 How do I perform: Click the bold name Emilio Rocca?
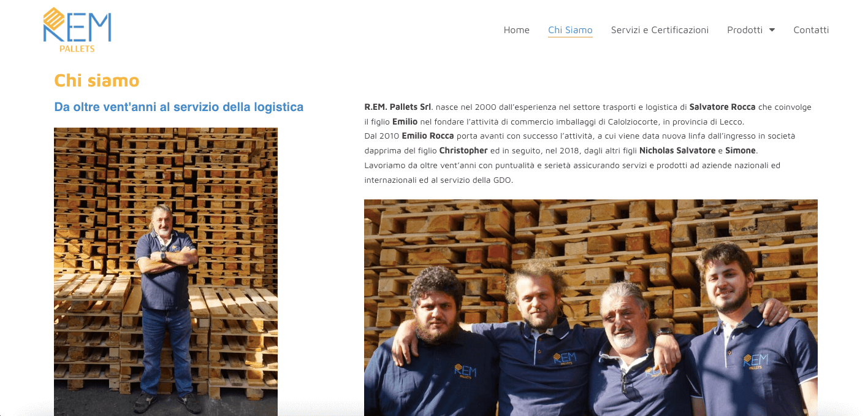point(428,136)
